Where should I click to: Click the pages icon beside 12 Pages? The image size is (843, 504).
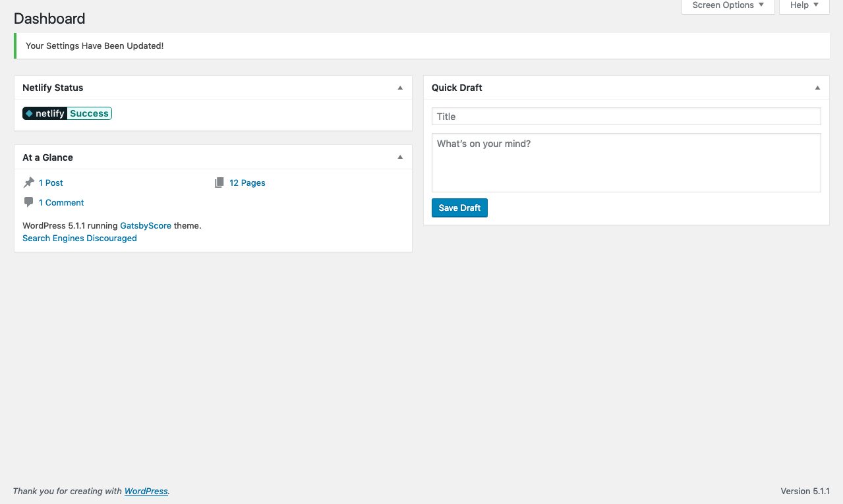tap(219, 182)
